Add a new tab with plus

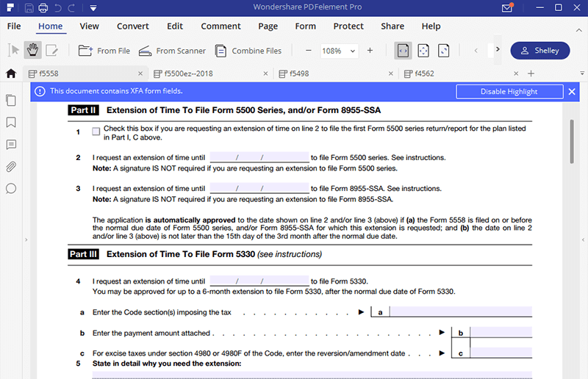pyautogui.click(x=531, y=73)
